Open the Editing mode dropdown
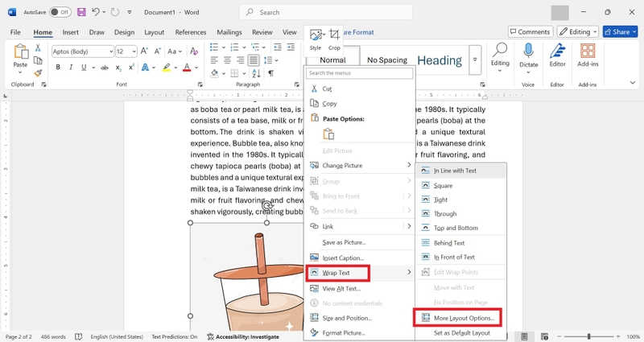 tap(577, 31)
